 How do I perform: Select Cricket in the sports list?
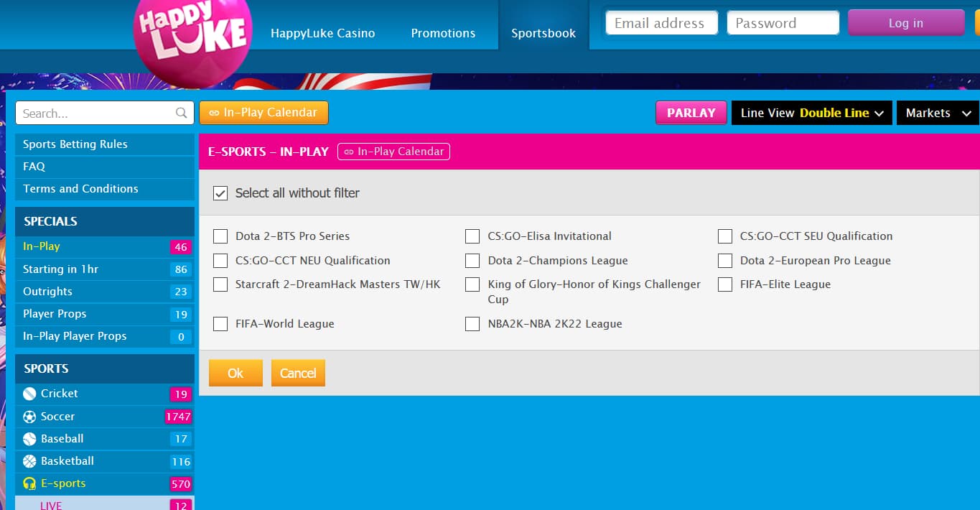105,394
